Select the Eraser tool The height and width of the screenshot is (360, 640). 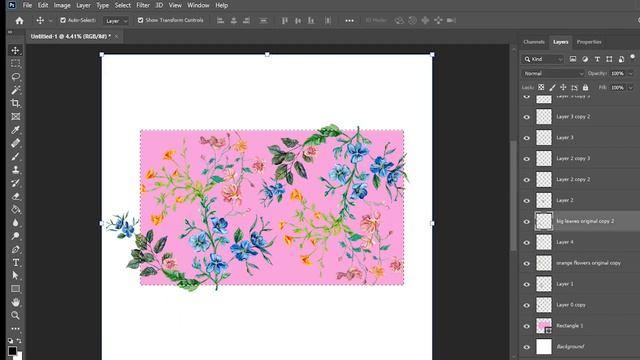(x=16, y=196)
